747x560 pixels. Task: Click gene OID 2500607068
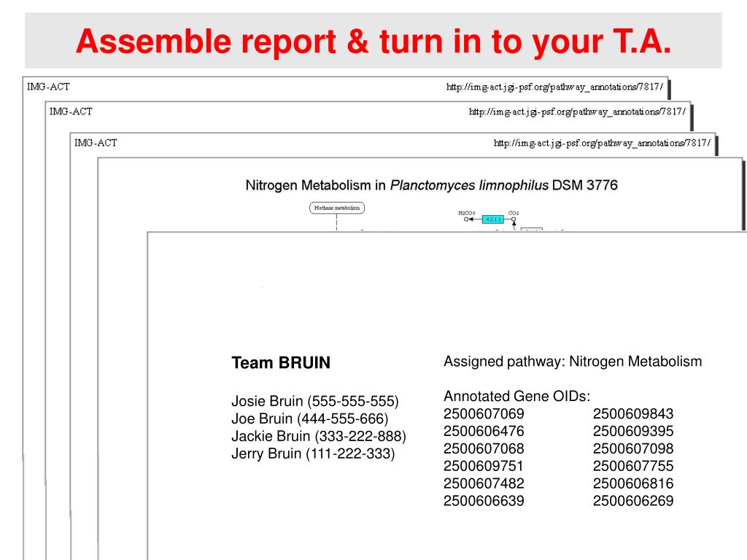(x=484, y=448)
